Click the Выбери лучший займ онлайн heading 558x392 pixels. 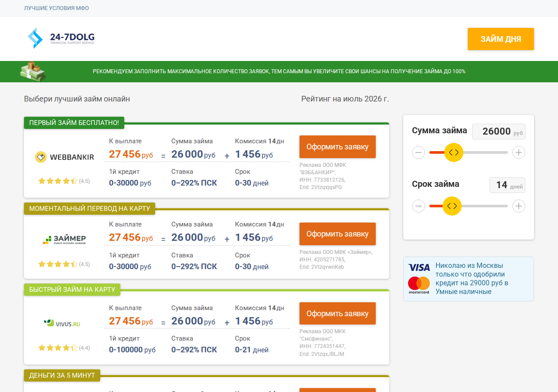77,99
